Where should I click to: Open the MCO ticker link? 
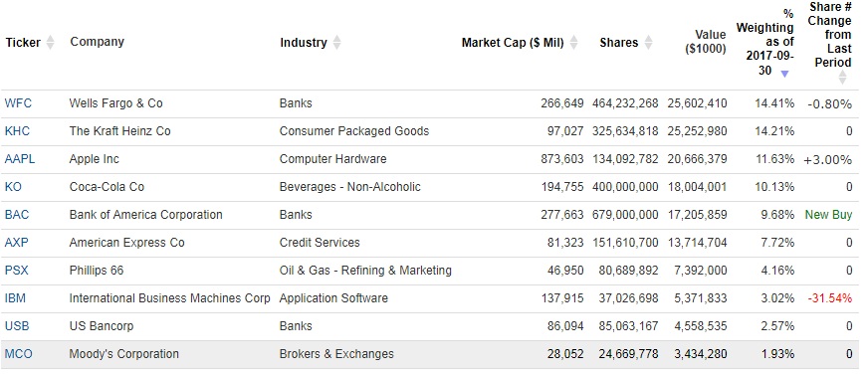tap(18, 354)
